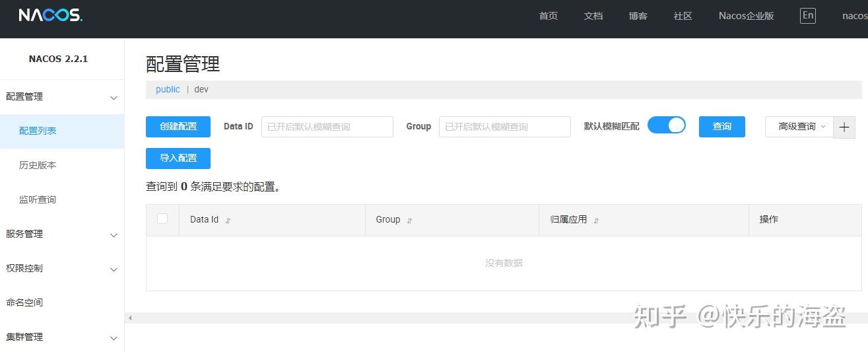Open 博客 in top navigation
The image size is (868, 352).
(x=638, y=16)
